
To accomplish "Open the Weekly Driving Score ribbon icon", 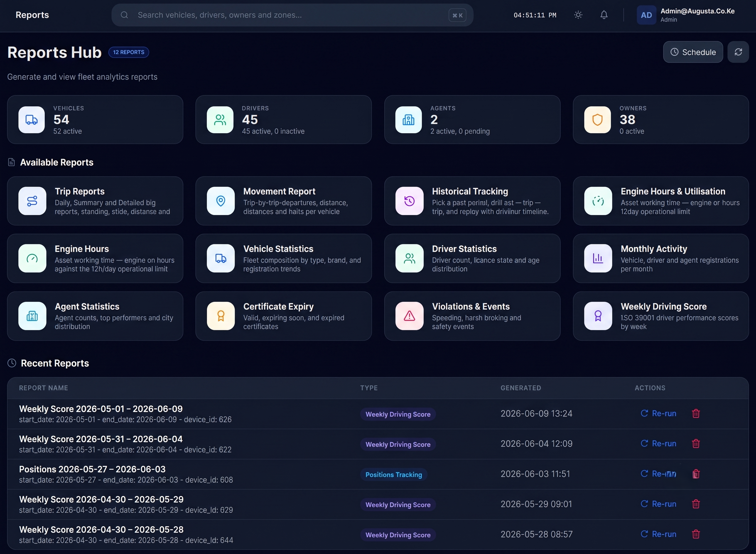I will pyautogui.click(x=598, y=316).
